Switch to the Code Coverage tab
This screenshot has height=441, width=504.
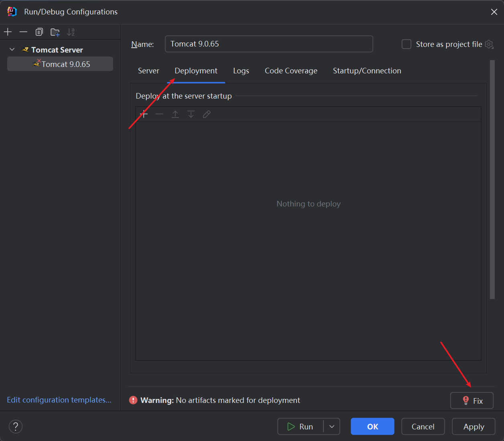[x=291, y=71]
